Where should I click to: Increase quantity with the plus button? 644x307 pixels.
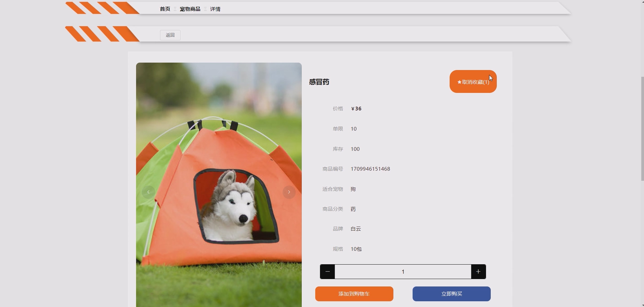(478, 272)
